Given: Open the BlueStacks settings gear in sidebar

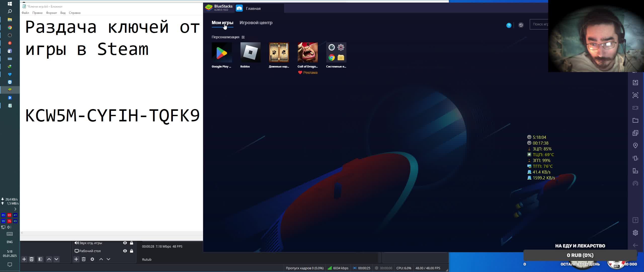Looking at the screenshot, I should [635, 233].
